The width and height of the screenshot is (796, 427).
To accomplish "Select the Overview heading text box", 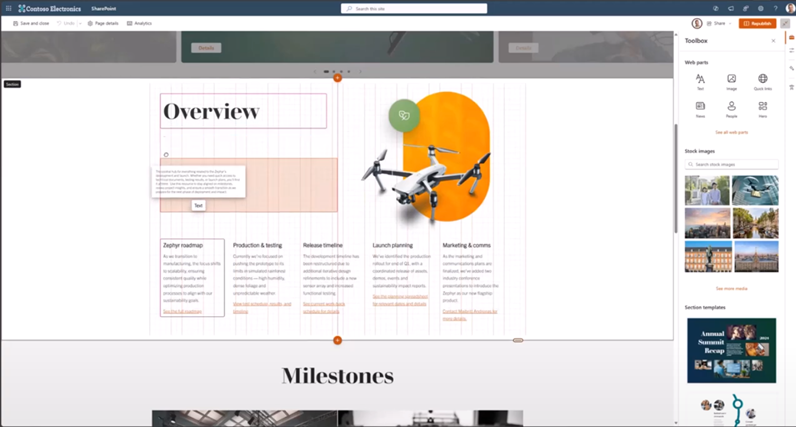I will [243, 111].
